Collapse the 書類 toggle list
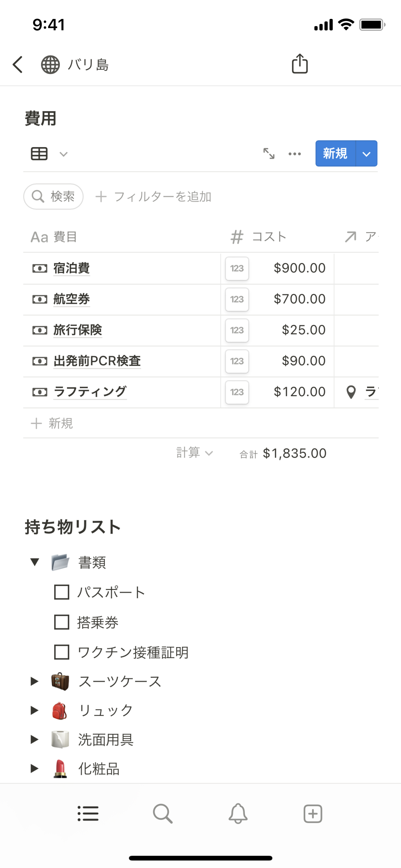 [35, 562]
